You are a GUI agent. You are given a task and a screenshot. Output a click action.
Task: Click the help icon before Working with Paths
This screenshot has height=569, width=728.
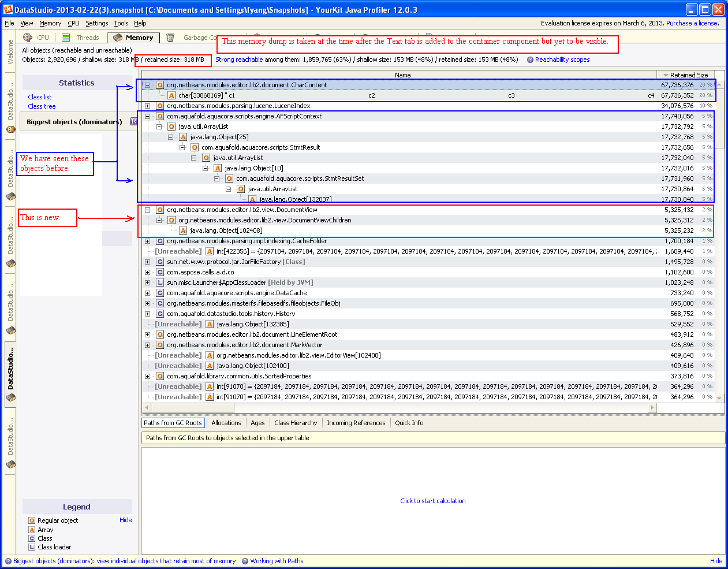pos(245,561)
